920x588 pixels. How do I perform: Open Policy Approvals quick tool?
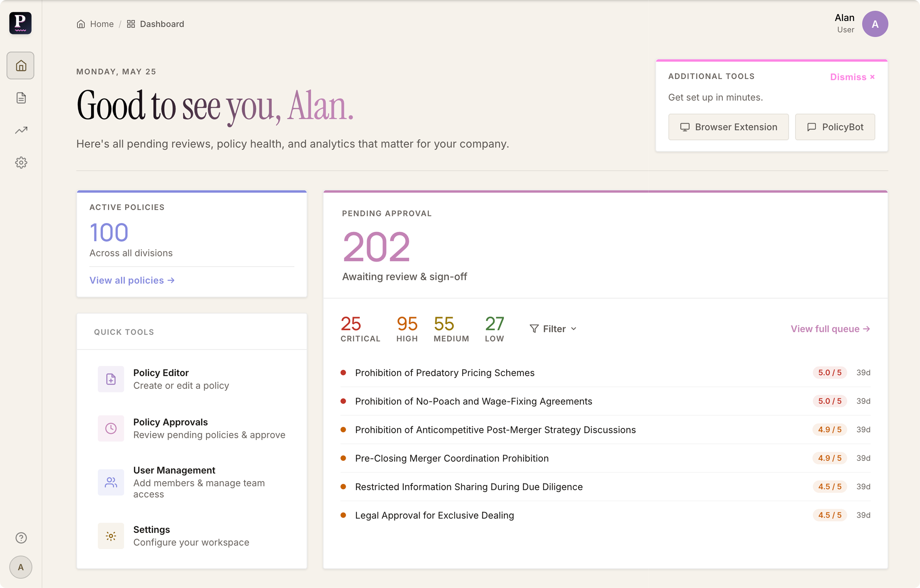[x=192, y=428]
